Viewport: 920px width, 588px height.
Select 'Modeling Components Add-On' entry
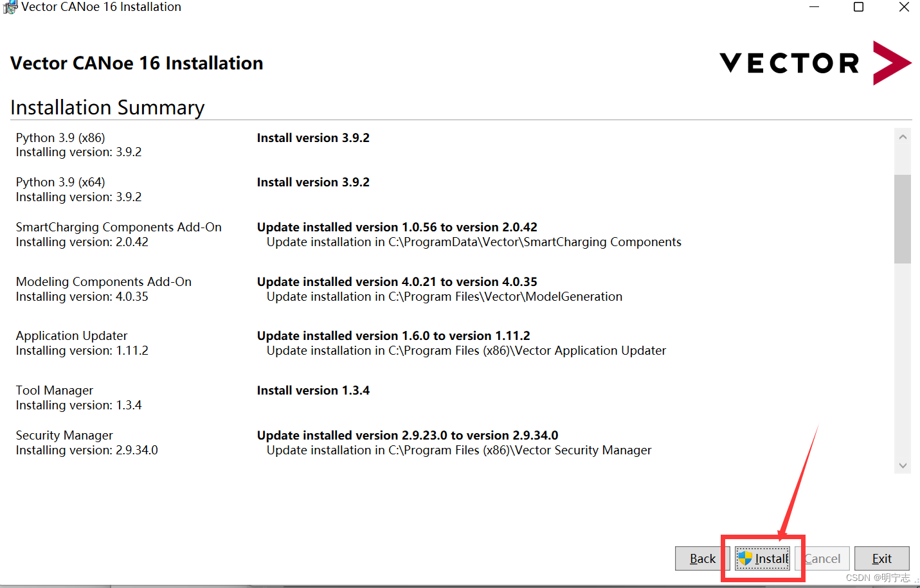104,281
